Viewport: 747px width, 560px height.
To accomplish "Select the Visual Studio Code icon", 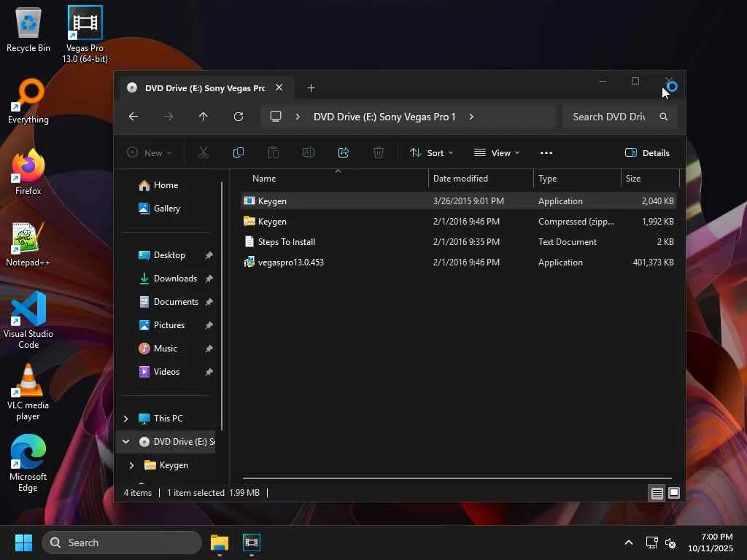I will [x=28, y=320].
